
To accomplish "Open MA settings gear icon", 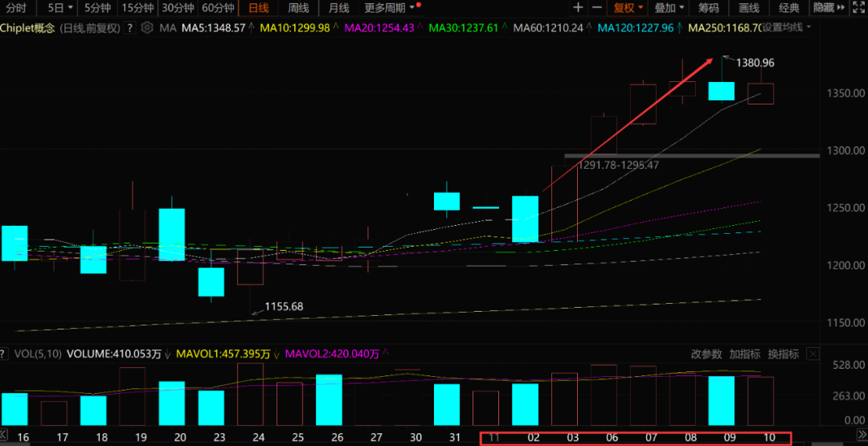I will pos(147,27).
